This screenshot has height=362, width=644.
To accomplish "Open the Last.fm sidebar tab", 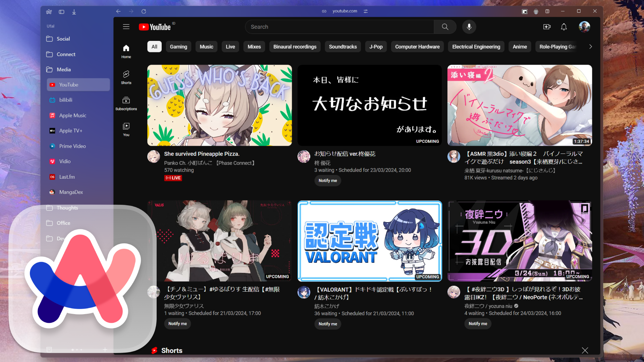I will coord(78,177).
